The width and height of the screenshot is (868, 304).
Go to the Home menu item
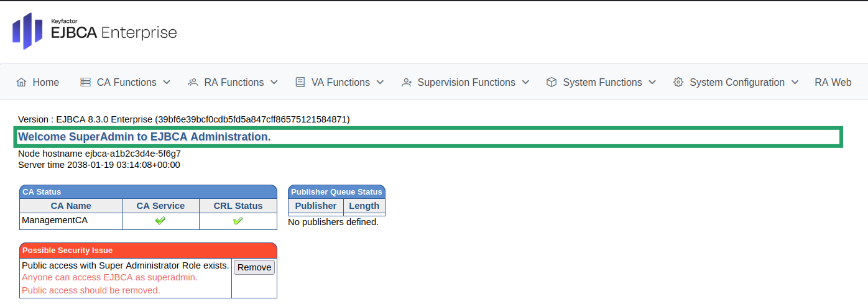45,82
